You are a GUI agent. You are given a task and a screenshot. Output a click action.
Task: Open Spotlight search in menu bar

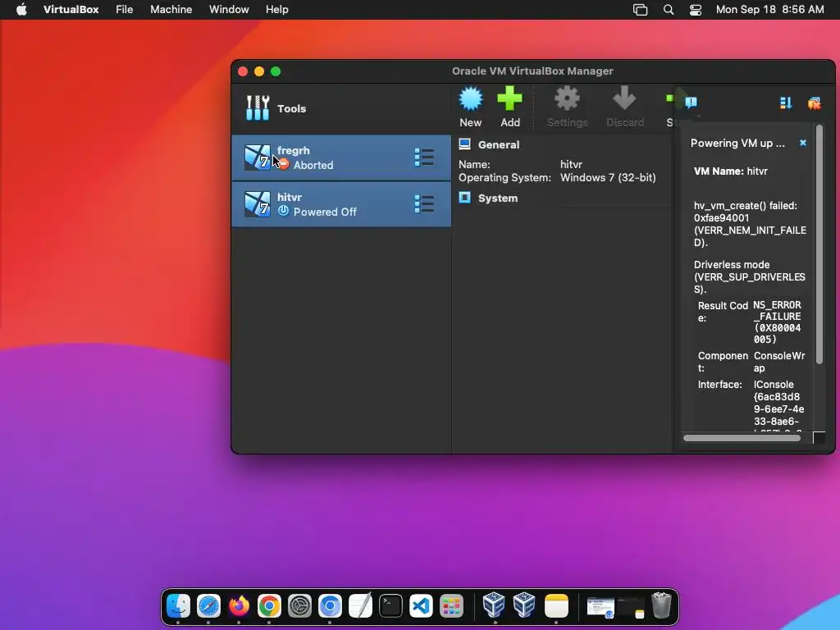668,10
